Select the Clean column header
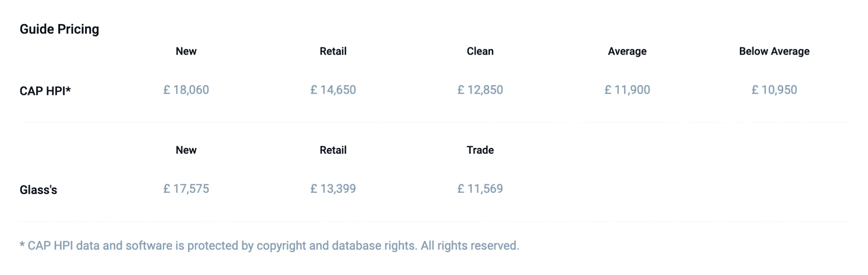 pyautogui.click(x=480, y=51)
